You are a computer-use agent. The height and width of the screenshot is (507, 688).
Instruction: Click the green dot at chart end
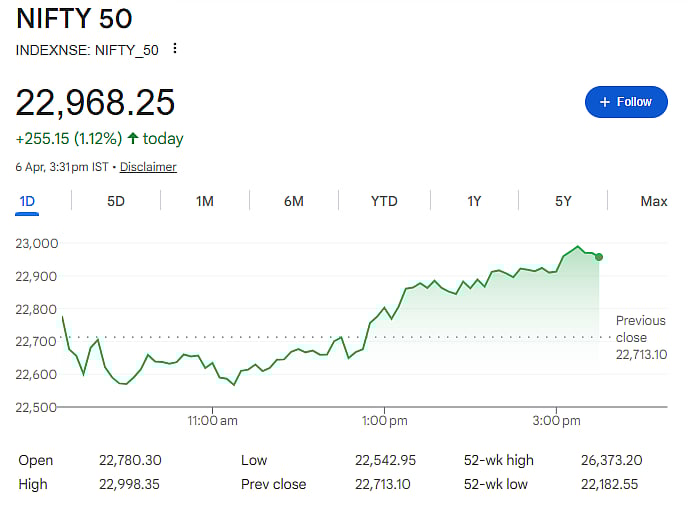pos(598,257)
